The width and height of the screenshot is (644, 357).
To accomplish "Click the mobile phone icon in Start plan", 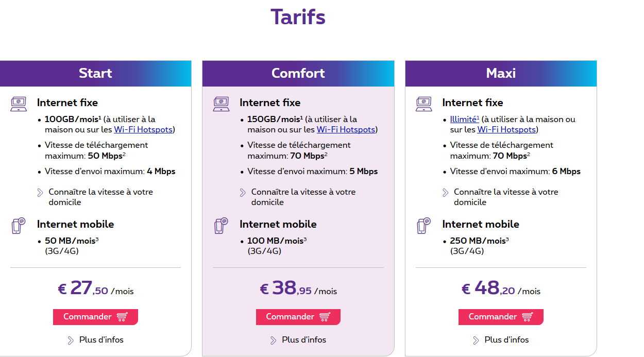I will [x=18, y=226].
